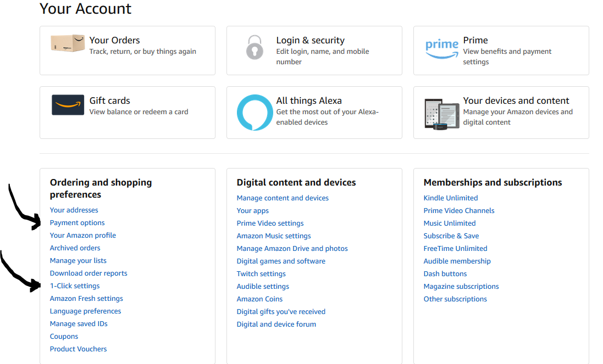Click the Alexa ring icon
Viewport: 603px width, 364px height.
click(255, 112)
